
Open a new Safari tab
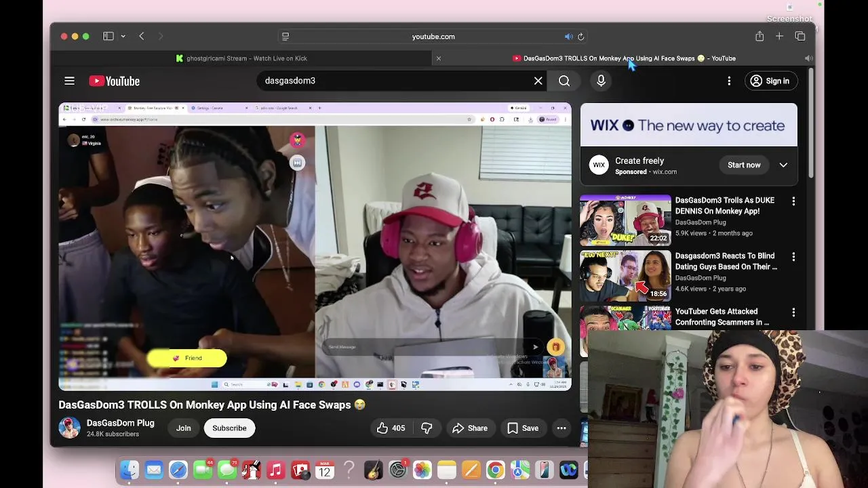pyautogui.click(x=779, y=37)
